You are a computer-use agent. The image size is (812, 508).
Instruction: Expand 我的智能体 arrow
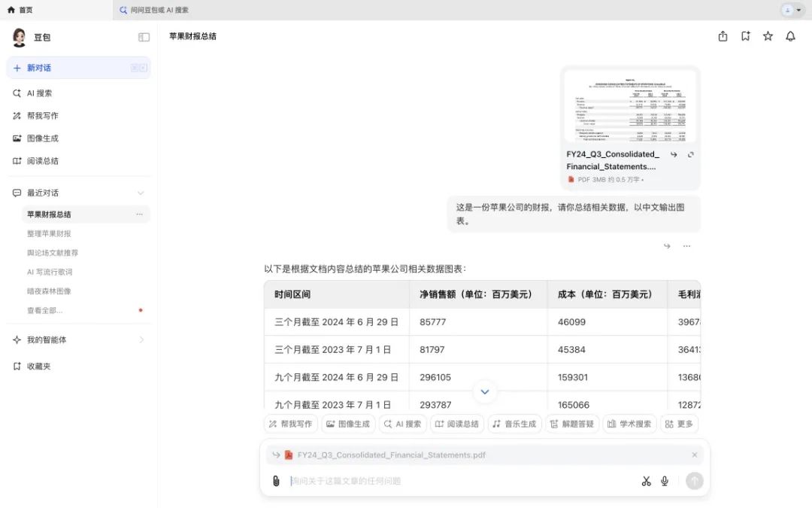click(141, 340)
